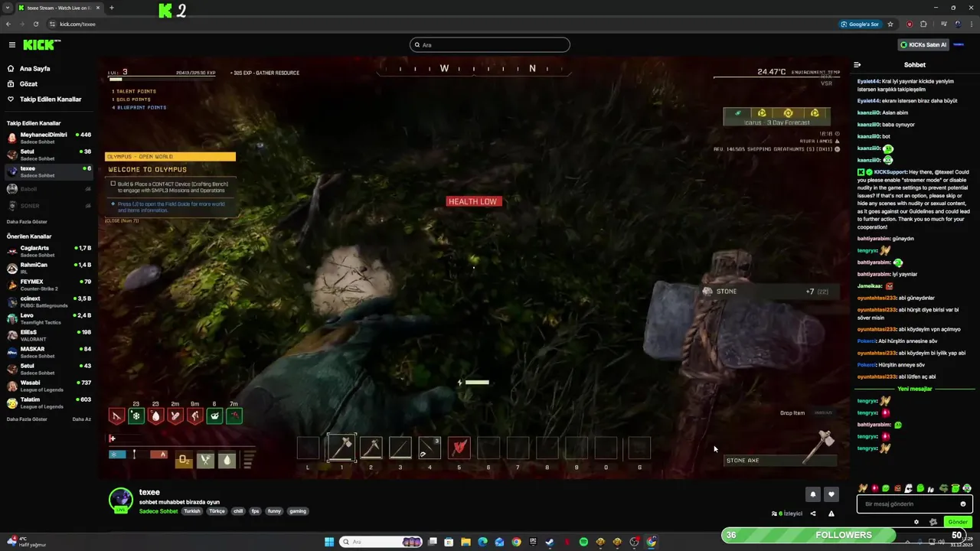Click Google'a Sor button in address bar
The width and height of the screenshot is (980, 551).
[861, 24]
